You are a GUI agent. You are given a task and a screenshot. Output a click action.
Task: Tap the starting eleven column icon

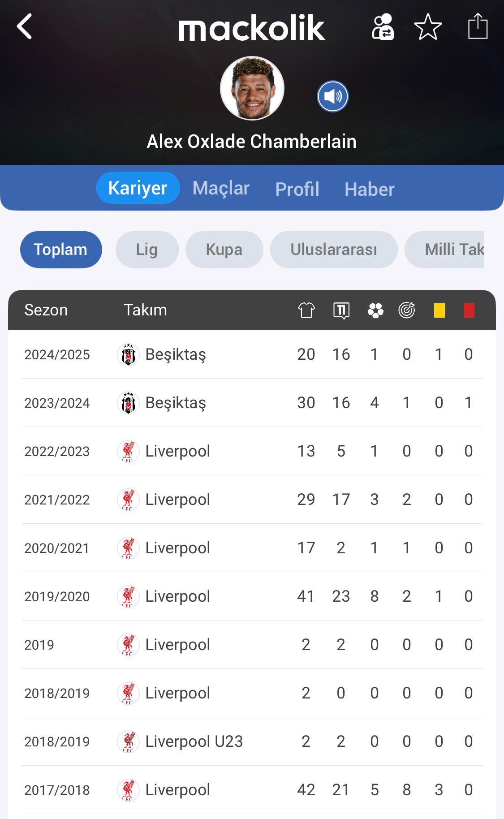(x=341, y=310)
